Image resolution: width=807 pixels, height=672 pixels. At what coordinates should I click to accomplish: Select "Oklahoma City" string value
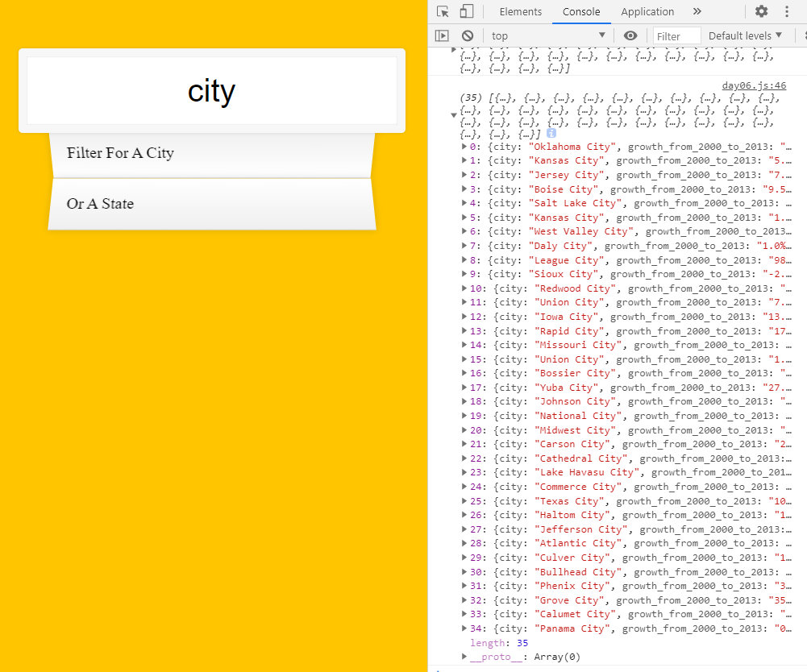pyautogui.click(x=572, y=147)
